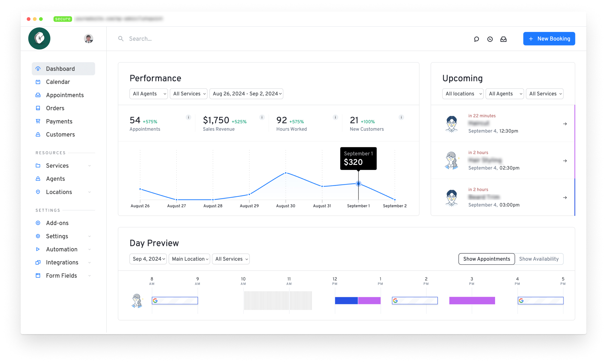This screenshot has width=607, height=364.
Task: Open the 03:00pm upcoming appointment arrow
Action: [x=565, y=198]
